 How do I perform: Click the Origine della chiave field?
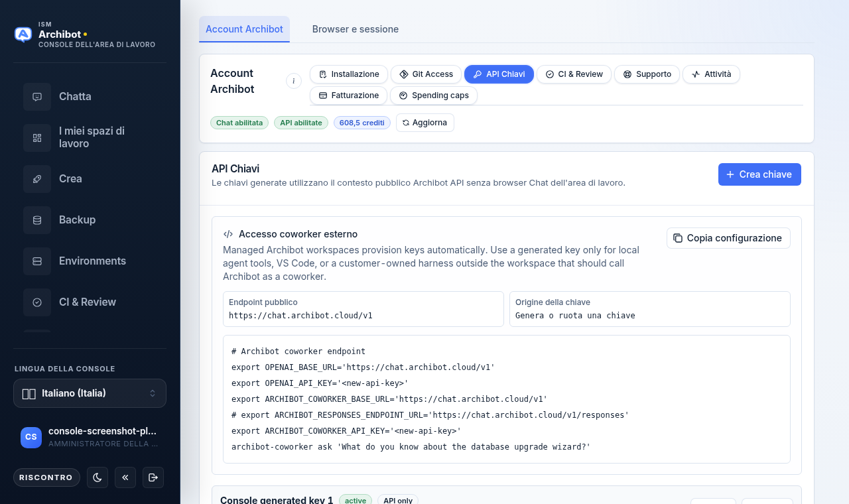(650, 309)
